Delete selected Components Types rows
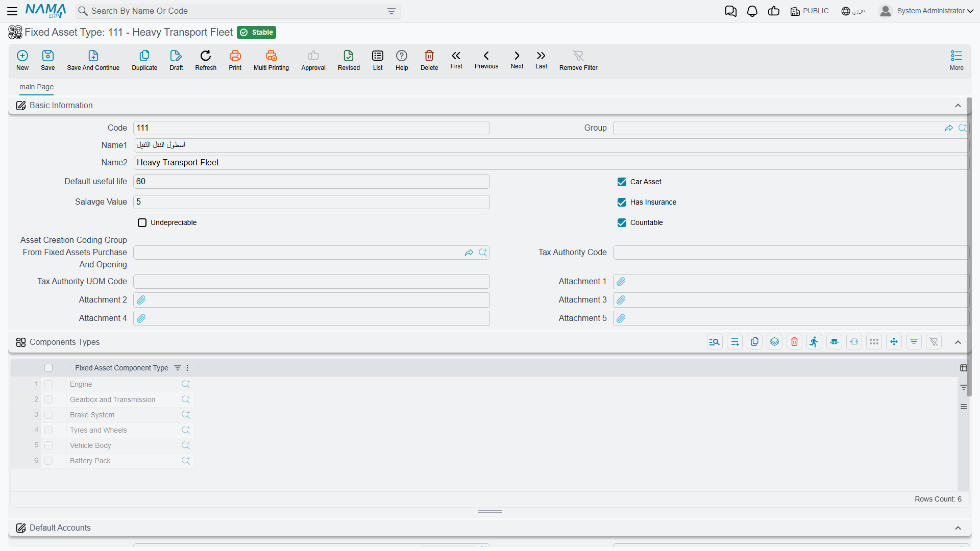Viewport: 980px width, 551px height. (794, 342)
